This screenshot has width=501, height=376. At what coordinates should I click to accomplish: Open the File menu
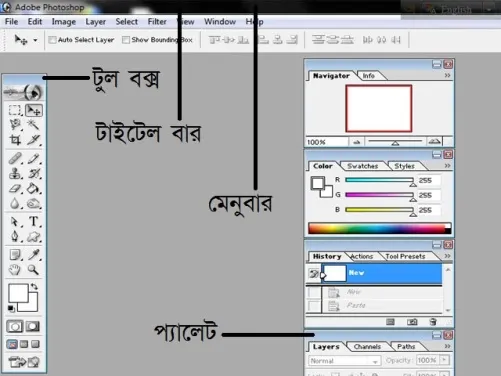click(x=12, y=22)
